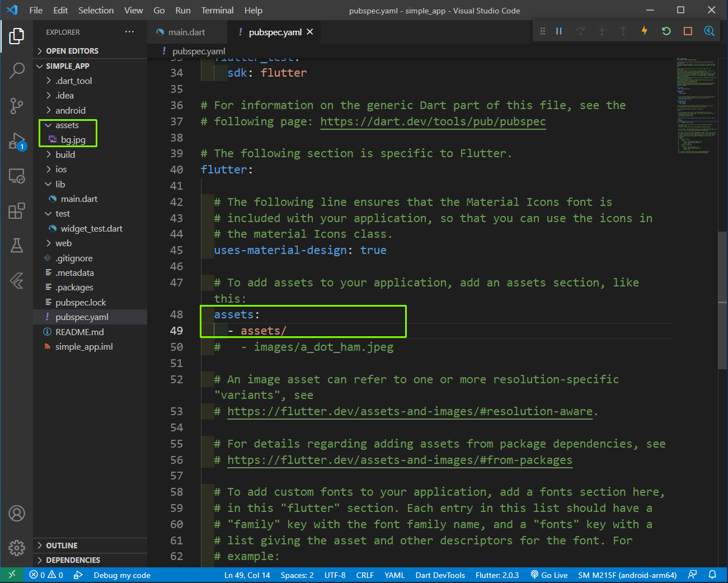Click the debug Step Out arrow
The height and width of the screenshot is (583, 728).
623,31
